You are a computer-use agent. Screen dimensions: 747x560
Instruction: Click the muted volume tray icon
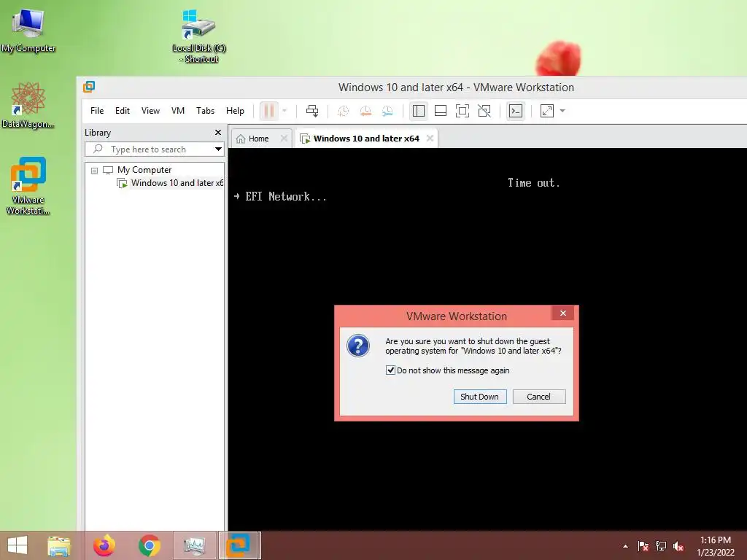coord(678,546)
